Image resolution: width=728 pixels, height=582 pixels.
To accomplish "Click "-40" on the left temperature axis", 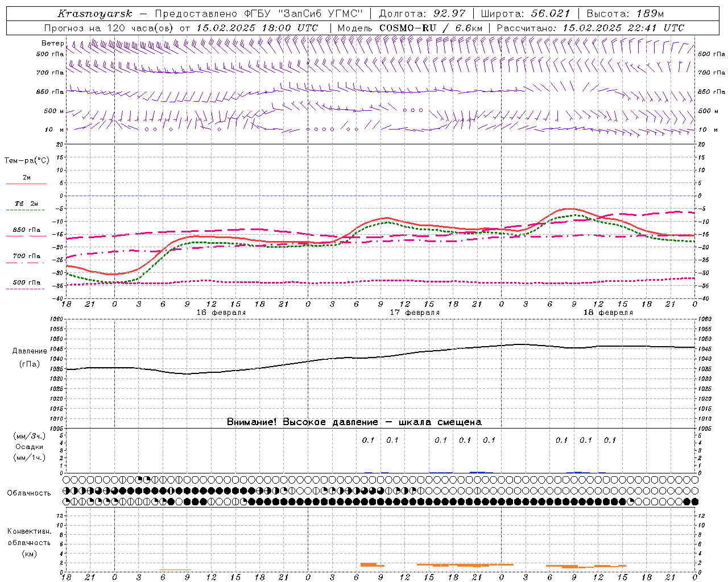I will tap(59, 298).
